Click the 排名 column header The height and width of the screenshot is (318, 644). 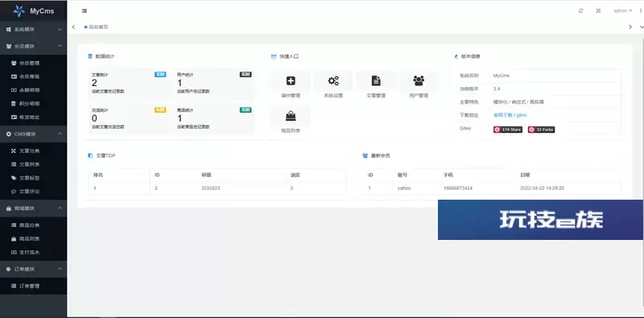98,175
